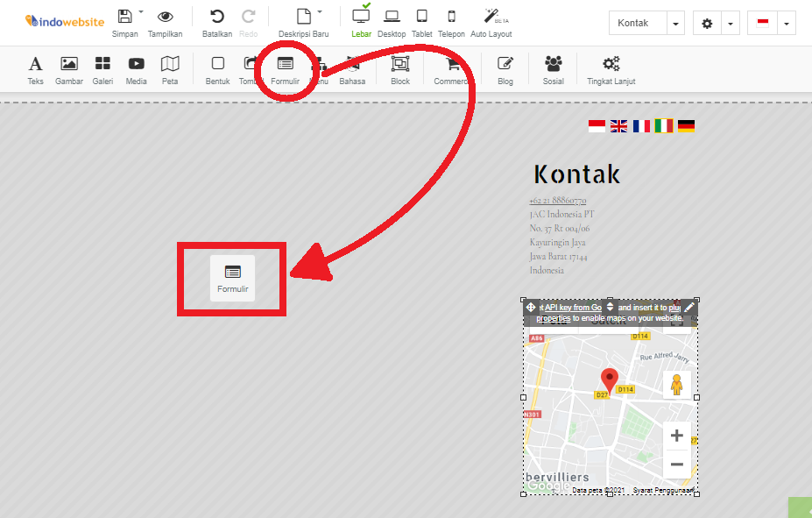812x518 pixels.
Task: Click the Simpan save button
Action: pyautogui.click(x=124, y=19)
